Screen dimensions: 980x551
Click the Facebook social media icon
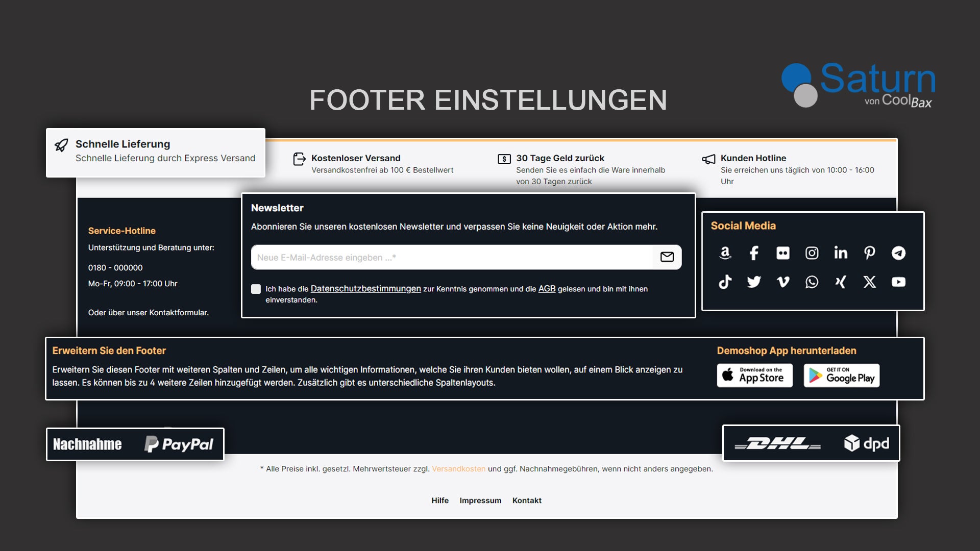pyautogui.click(x=754, y=253)
